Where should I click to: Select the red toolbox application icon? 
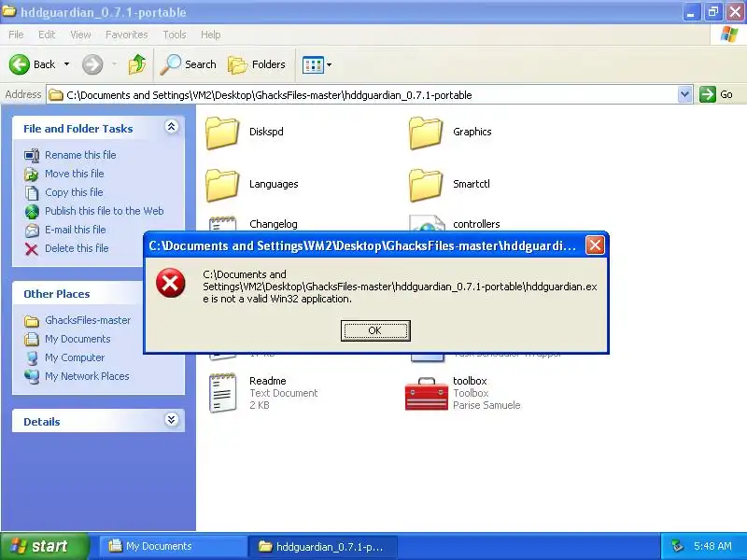point(426,394)
